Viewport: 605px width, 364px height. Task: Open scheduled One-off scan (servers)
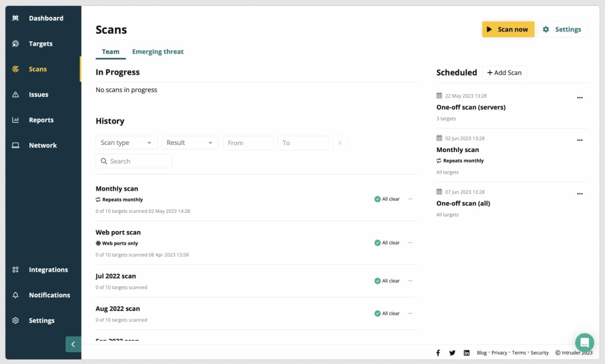click(471, 107)
